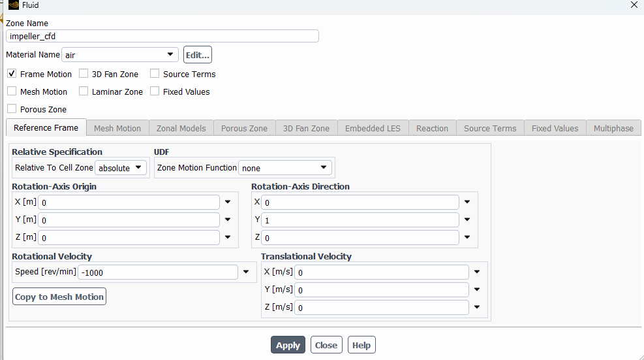Expand the Speed rev/min parameter arrow
Image resolution: width=644 pixels, height=360 pixels.
[x=246, y=272]
